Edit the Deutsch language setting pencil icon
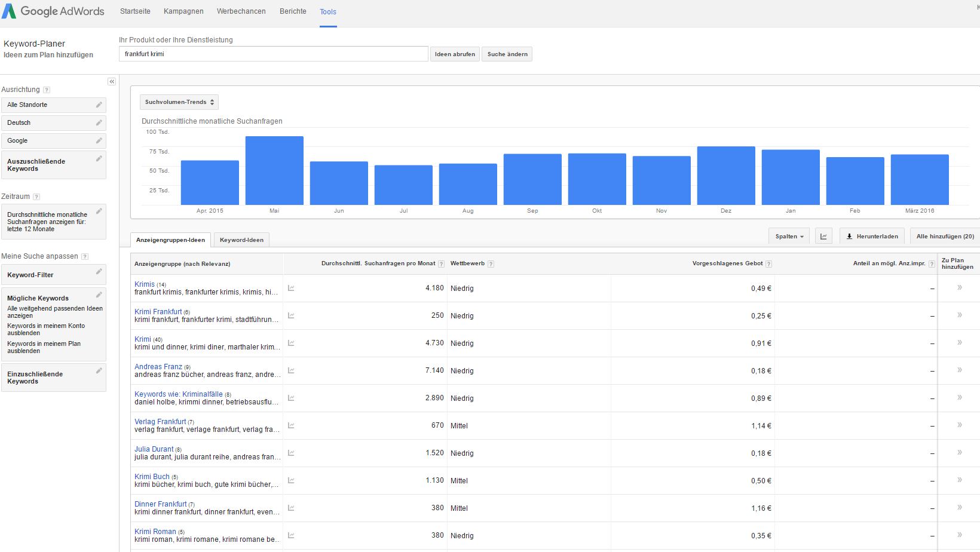This screenshot has height=552, width=980. point(99,122)
